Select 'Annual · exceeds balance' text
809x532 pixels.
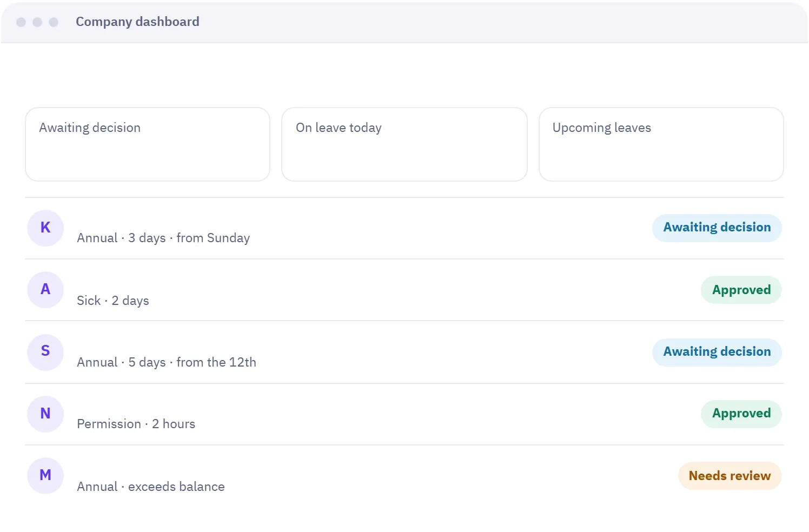point(151,487)
